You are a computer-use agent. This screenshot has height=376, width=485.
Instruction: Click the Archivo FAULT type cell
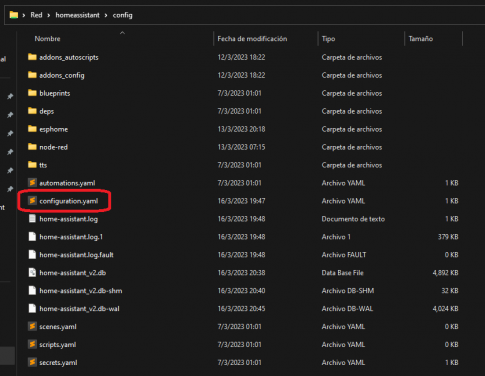point(344,255)
